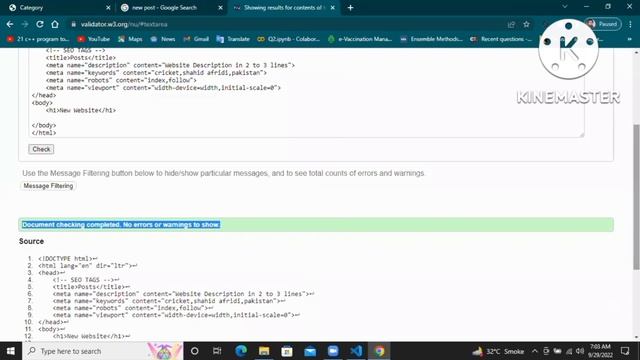Share this page from the address bar

(511, 24)
